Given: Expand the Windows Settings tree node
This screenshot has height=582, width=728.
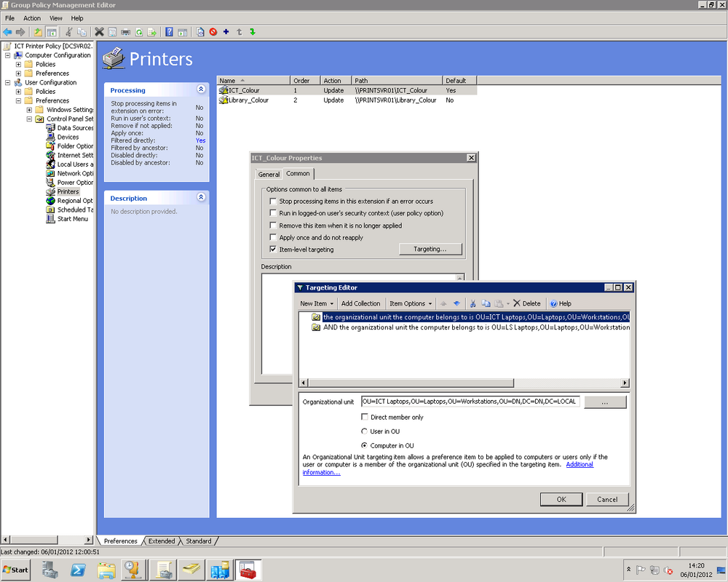Looking at the screenshot, I should 29,110.
